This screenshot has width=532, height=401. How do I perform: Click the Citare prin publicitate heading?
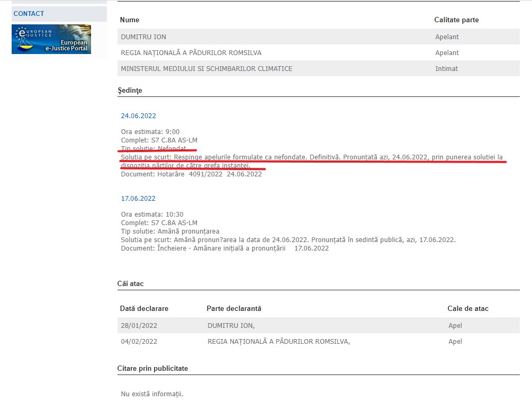coord(152,369)
